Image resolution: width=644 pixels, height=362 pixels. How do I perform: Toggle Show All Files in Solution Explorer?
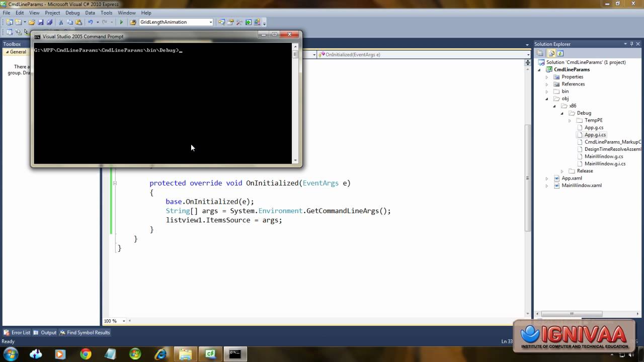551,53
